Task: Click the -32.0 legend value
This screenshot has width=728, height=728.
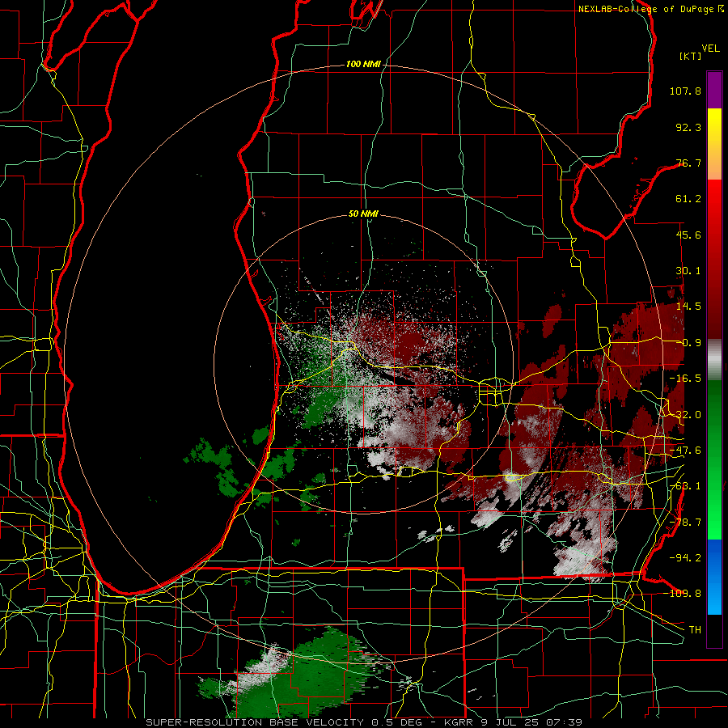Action: [x=685, y=415]
